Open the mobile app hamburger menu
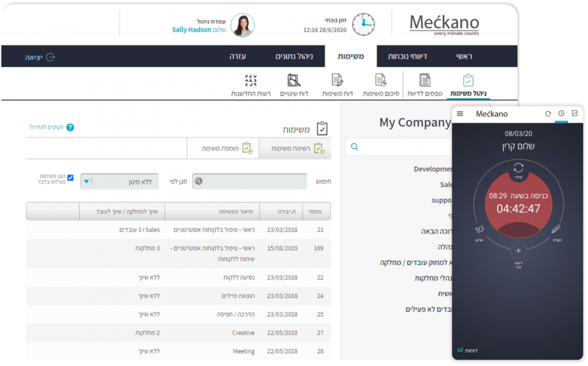588x366 pixels. (x=460, y=114)
